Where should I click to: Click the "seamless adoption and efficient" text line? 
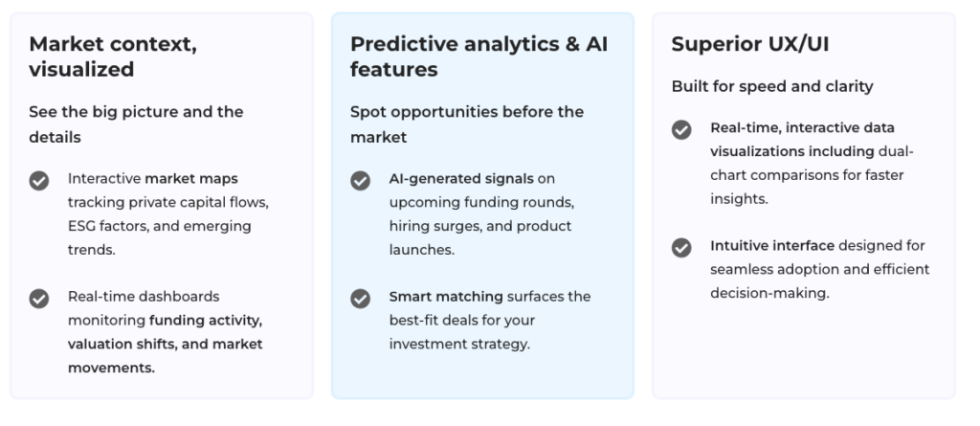tap(819, 269)
